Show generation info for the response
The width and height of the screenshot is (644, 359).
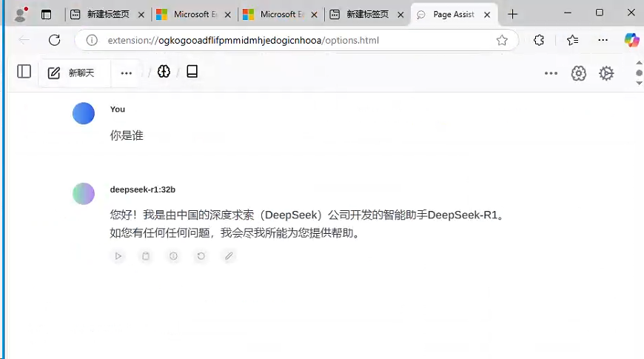(x=173, y=256)
